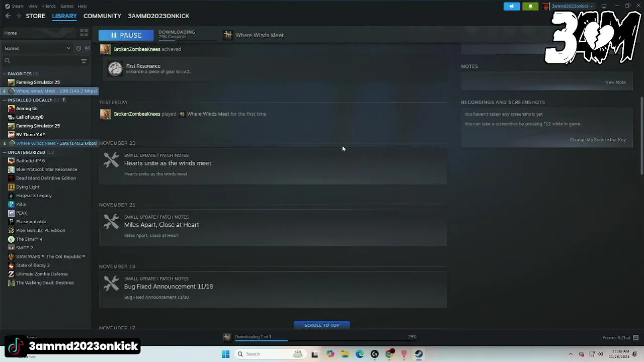Show hidden system tray icons chevron

click(x=571, y=354)
